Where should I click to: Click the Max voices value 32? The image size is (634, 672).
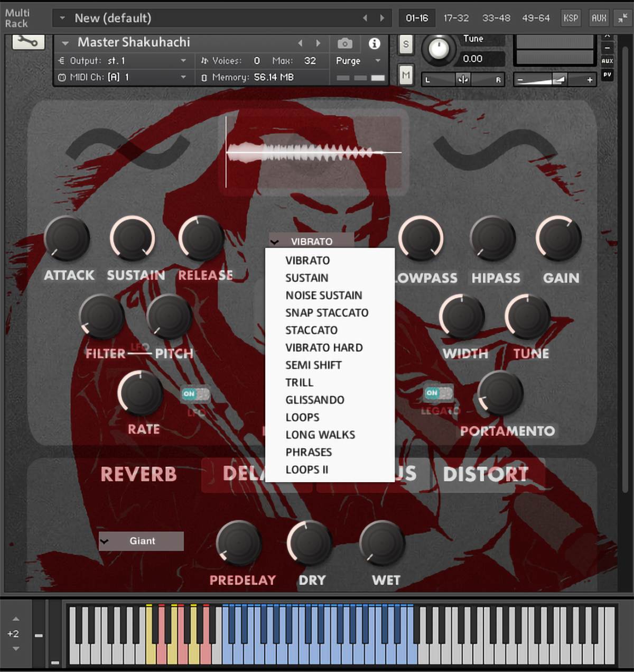click(x=310, y=61)
